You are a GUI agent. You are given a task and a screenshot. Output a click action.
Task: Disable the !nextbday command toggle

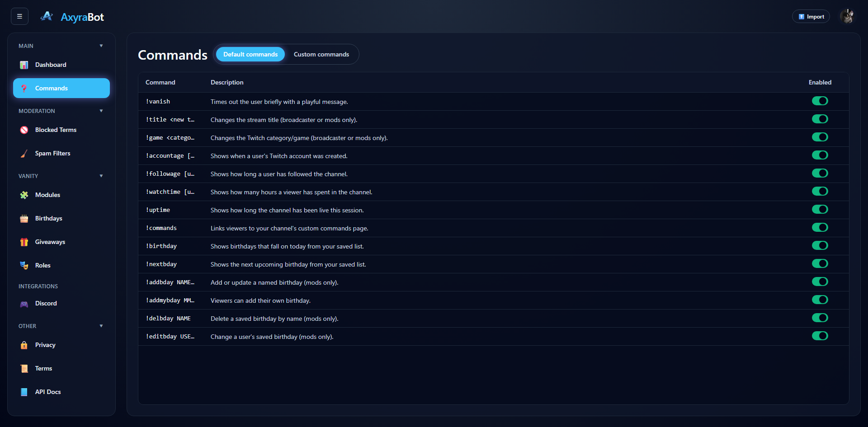[x=820, y=263]
